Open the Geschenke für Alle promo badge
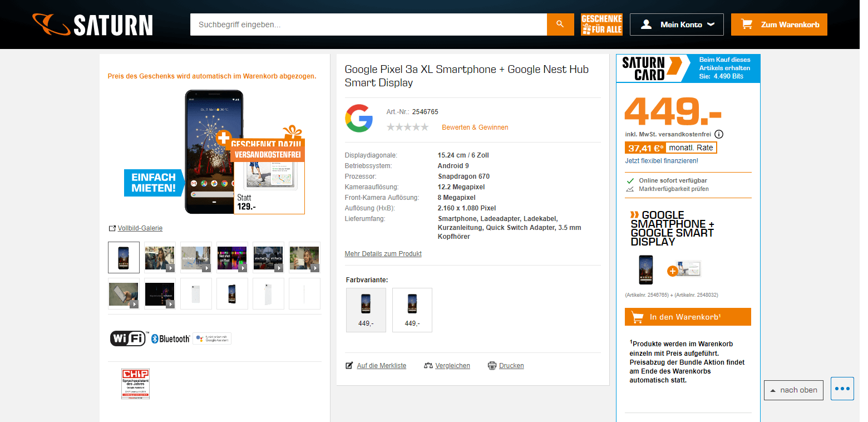 (601, 24)
